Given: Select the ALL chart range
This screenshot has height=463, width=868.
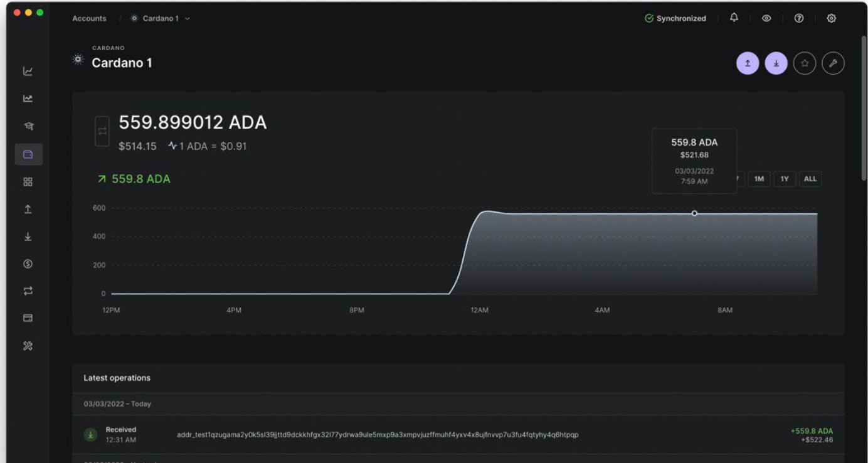Looking at the screenshot, I should tap(810, 179).
